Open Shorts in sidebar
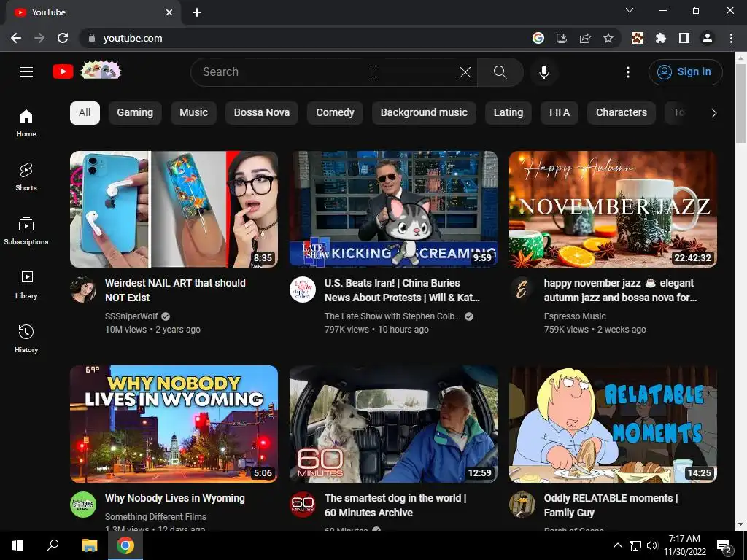This screenshot has width=747, height=560. coord(26,176)
